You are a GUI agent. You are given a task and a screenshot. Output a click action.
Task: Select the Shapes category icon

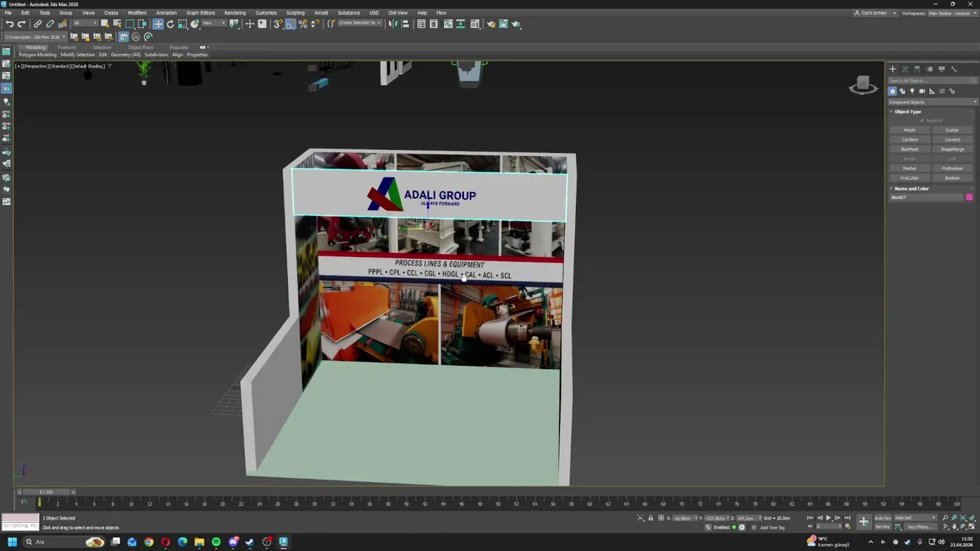[x=902, y=91]
